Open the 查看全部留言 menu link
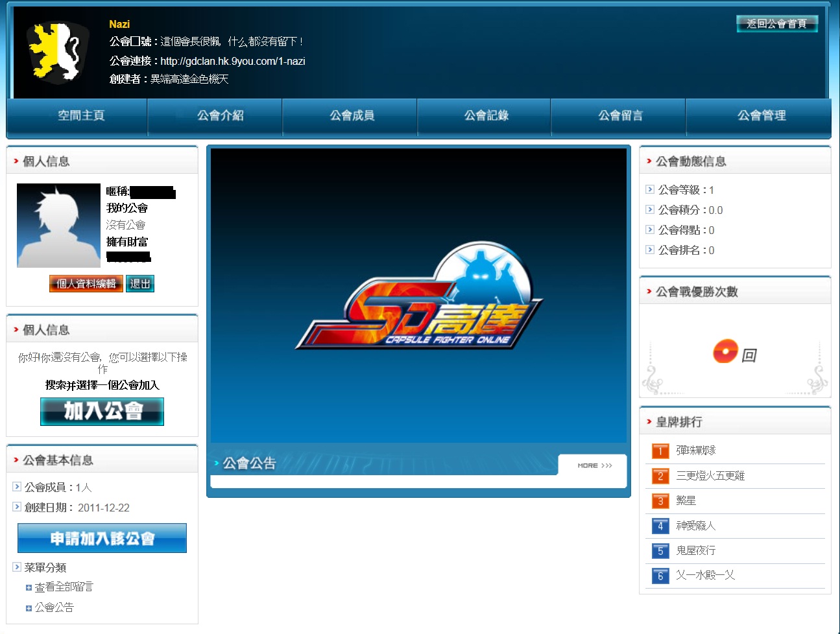 point(64,587)
